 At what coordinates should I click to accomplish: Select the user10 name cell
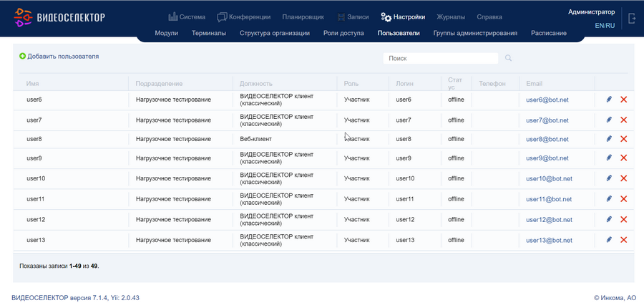tap(36, 178)
